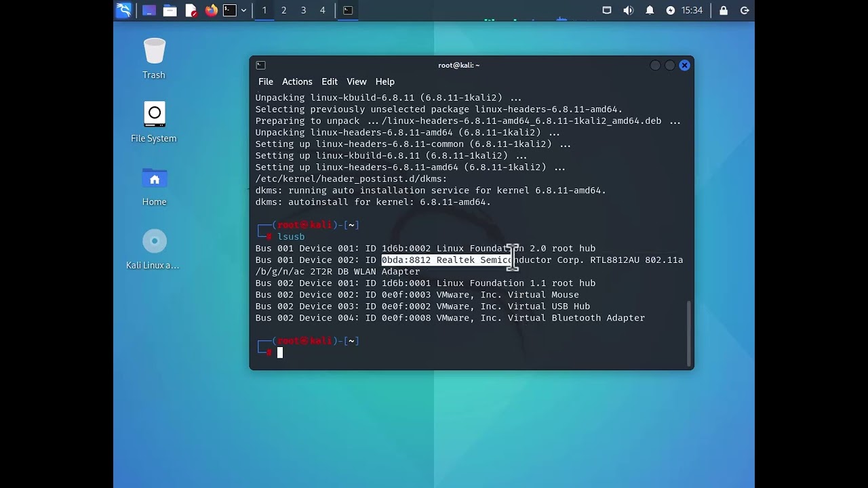Click 'RTL8812AU' text in lsusb output
The width and height of the screenshot is (868, 488).
click(x=614, y=260)
